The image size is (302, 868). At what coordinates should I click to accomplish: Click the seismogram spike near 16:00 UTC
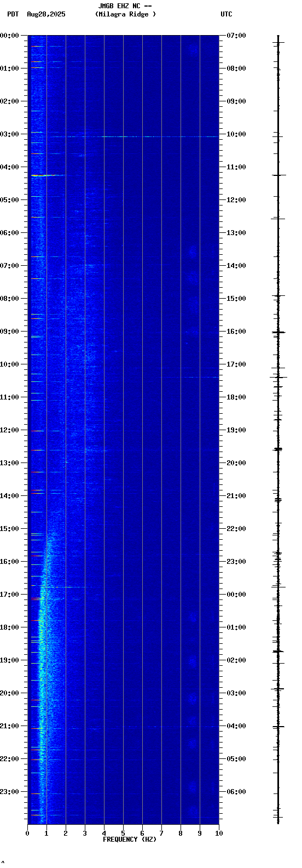point(278,332)
